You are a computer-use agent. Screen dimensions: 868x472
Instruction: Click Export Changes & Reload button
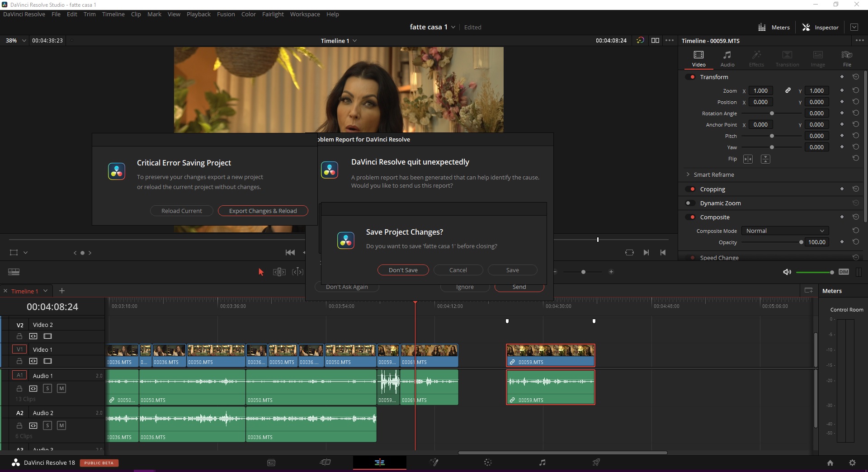263,211
